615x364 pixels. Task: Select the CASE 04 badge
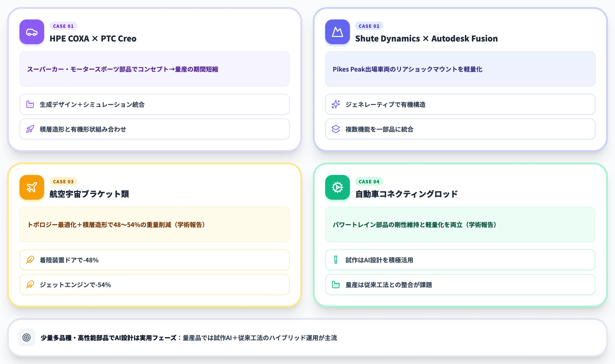pos(369,182)
